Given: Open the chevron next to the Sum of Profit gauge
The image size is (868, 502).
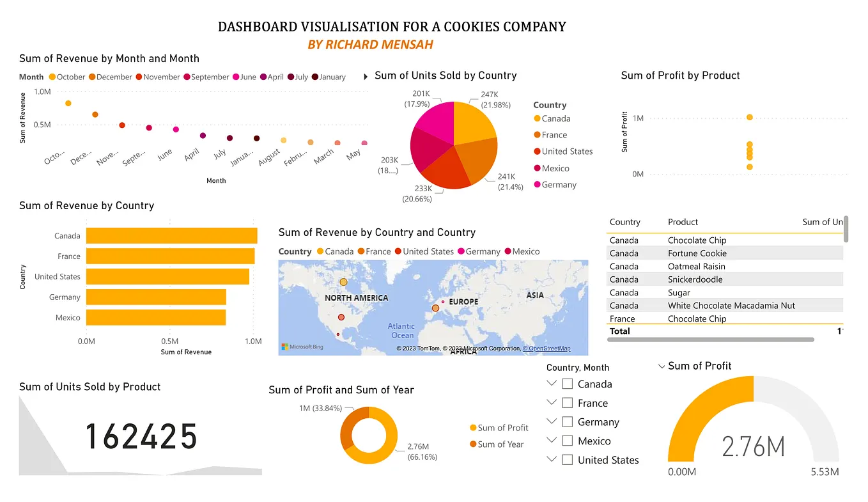Looking at the screenshot, I should pos(661,366).
